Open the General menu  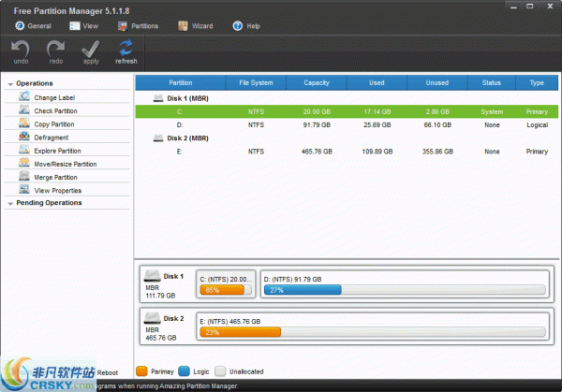[33, 25]
